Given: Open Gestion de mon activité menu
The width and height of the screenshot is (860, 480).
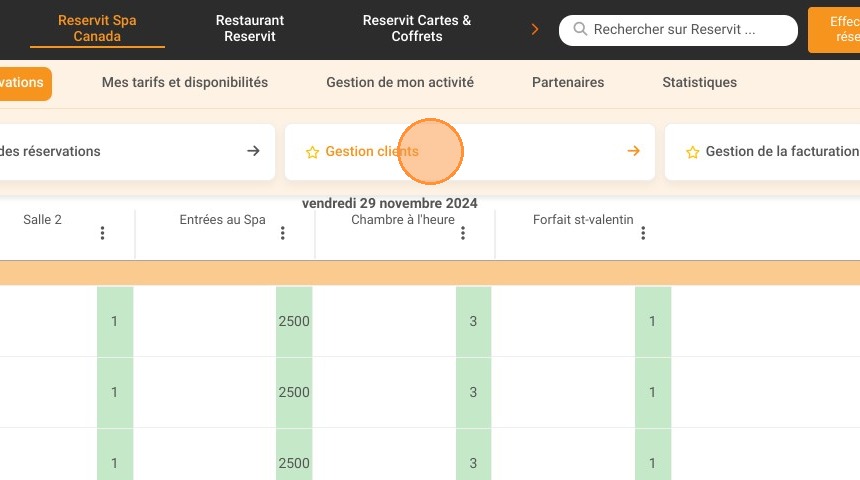Looking at the screenshot, I should 400,82.
